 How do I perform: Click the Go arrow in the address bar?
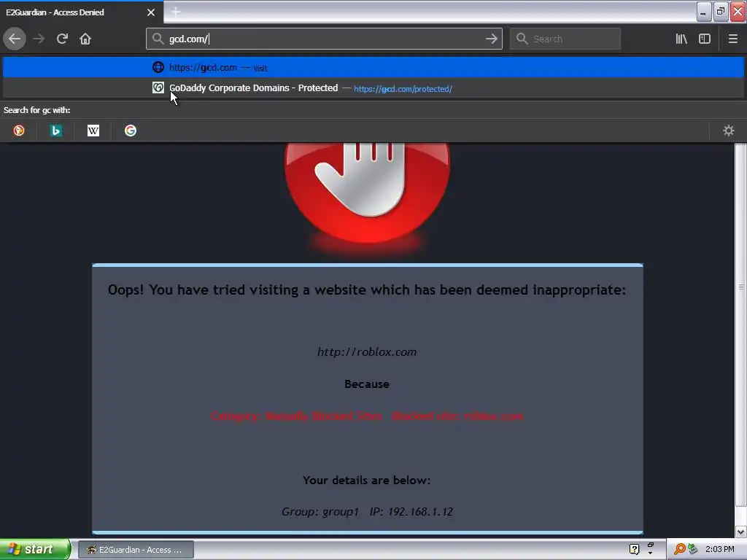[491, 39]
